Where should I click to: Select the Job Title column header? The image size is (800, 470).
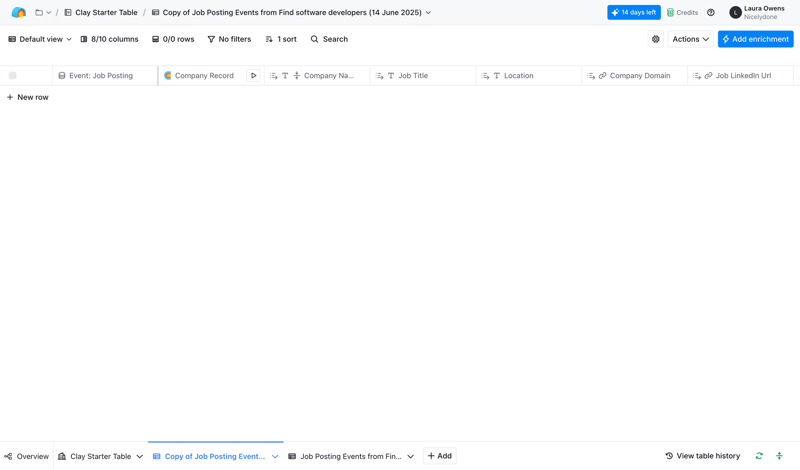423,76
